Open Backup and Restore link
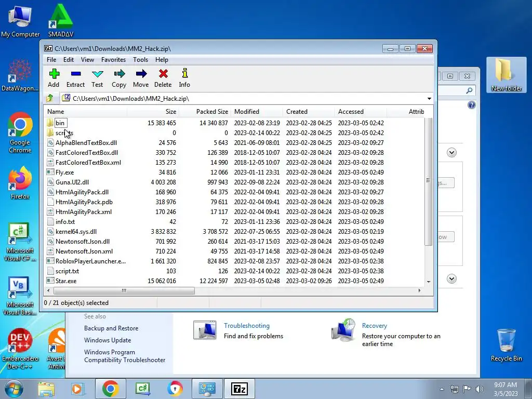 click(x=111, y=328)
